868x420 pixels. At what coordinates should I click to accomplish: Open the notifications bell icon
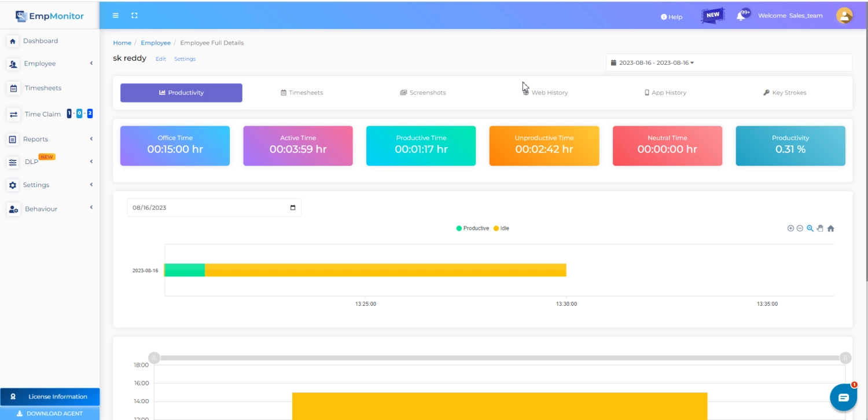pos(741,16)
